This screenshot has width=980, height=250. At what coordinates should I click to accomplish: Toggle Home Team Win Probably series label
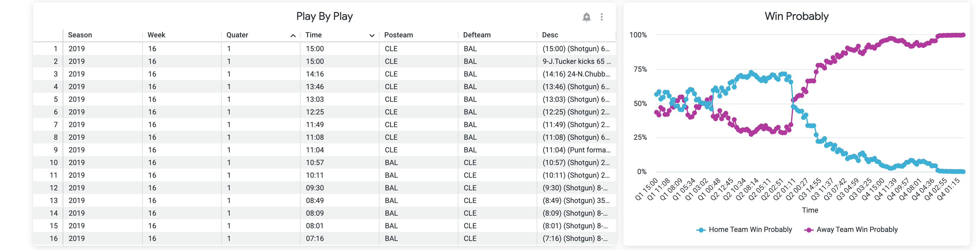click(x=750, y=230)
